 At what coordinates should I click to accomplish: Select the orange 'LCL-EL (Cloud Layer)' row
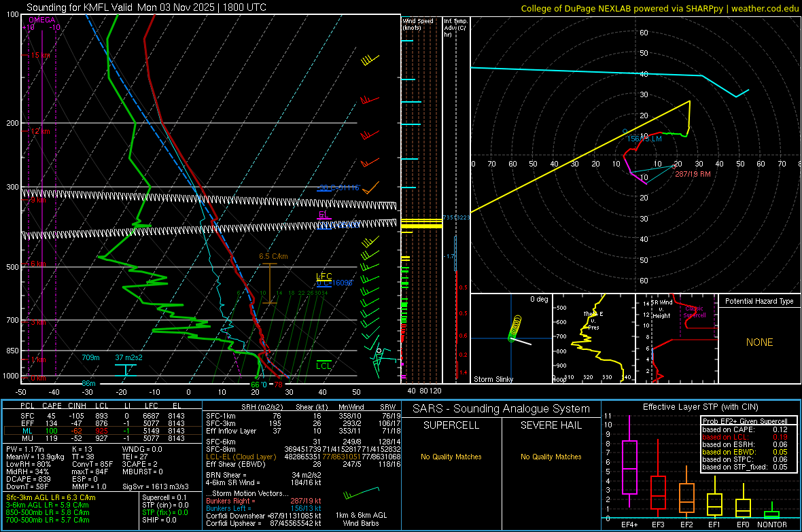coord(303,457)
